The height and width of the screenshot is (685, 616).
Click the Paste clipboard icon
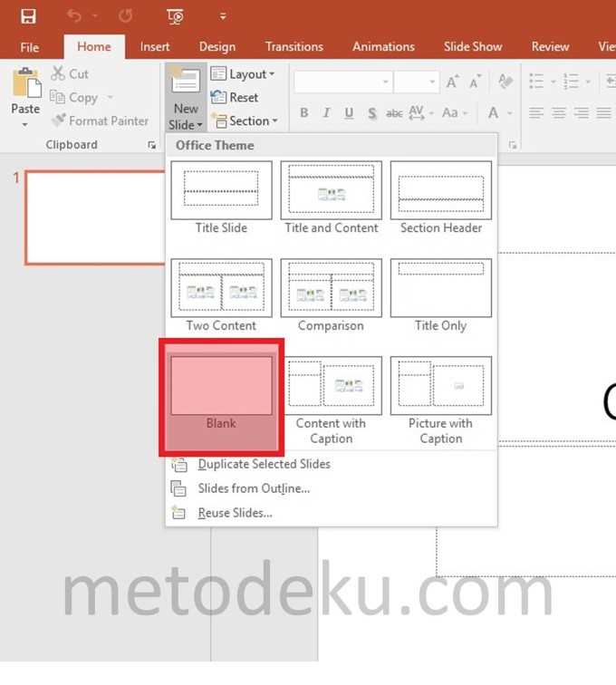[x=26, y=83]
